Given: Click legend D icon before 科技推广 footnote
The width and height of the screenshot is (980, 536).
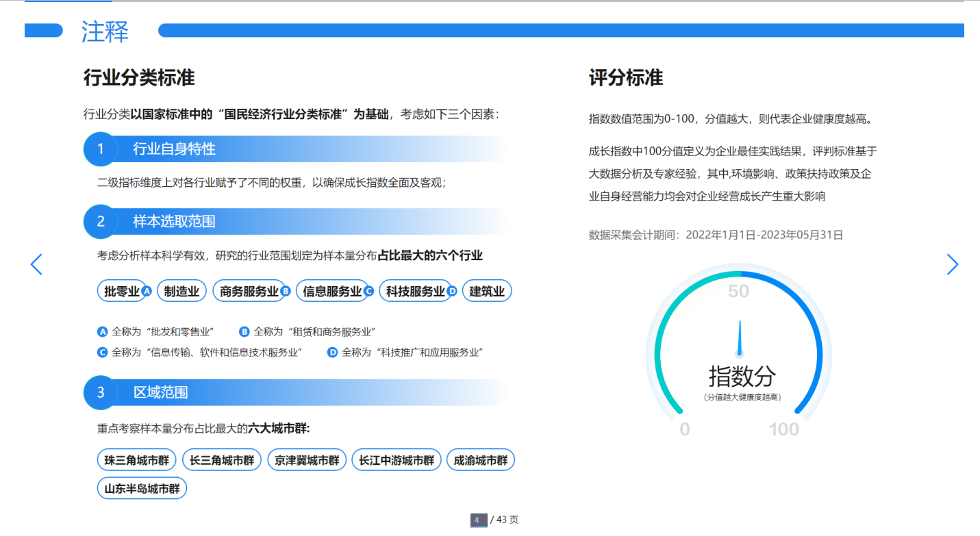Looking at the screenshot, I should [333, 353].
